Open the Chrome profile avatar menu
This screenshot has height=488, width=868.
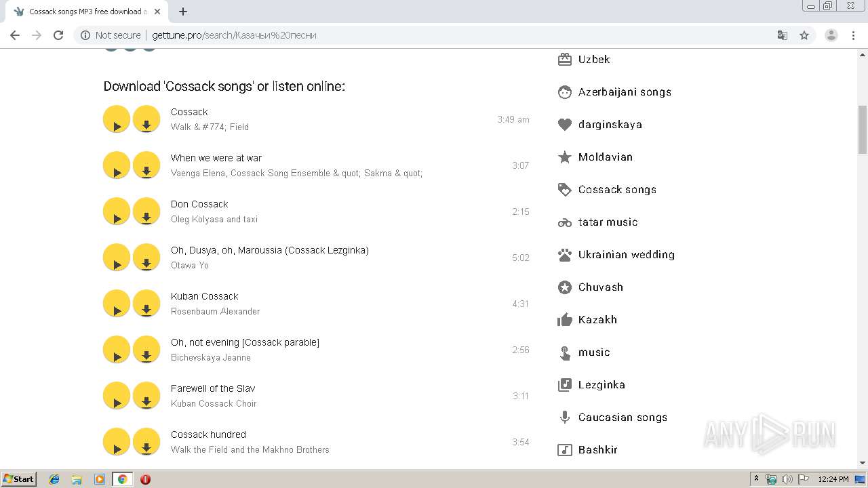831,35
